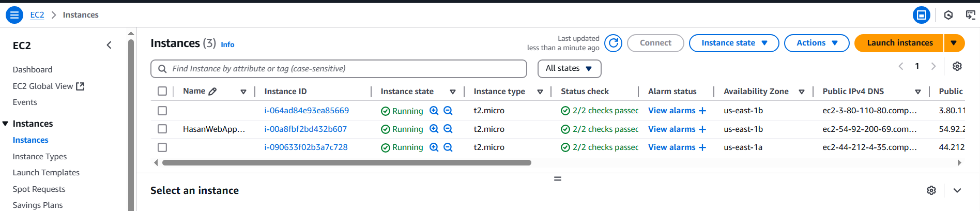
Task: Click the sidebar vertical scrollbar
Action: pos(131,124)
